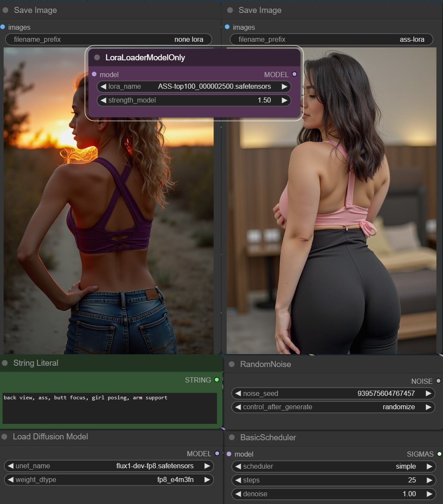Click the collapse dot on the RandomNoise node
The image size is (443, 504).
click(x=232, y=364)
